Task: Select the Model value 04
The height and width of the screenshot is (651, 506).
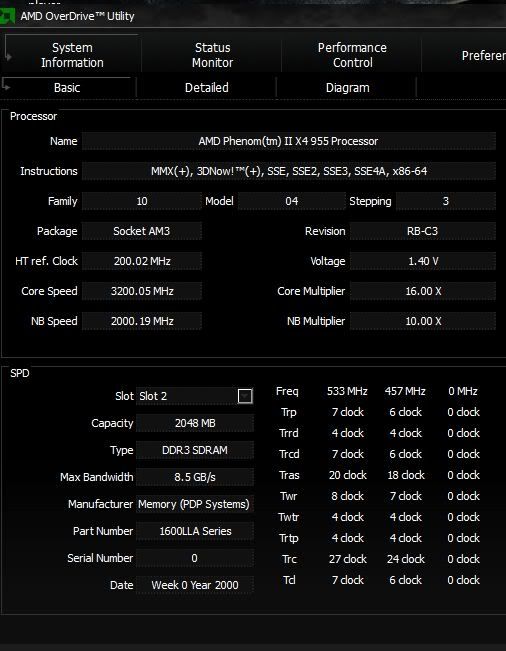Action: click(x=291, y=201)
